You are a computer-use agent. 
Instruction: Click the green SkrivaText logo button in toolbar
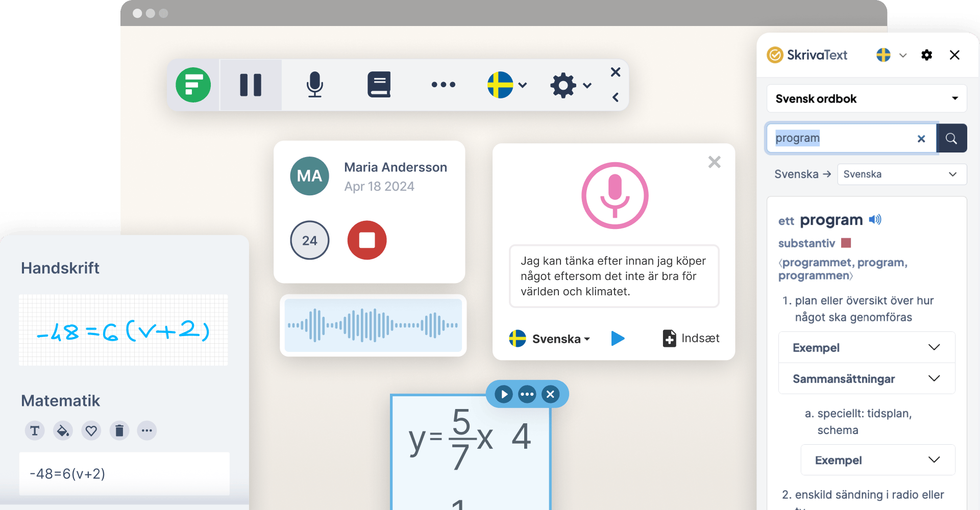coord(193,85)
